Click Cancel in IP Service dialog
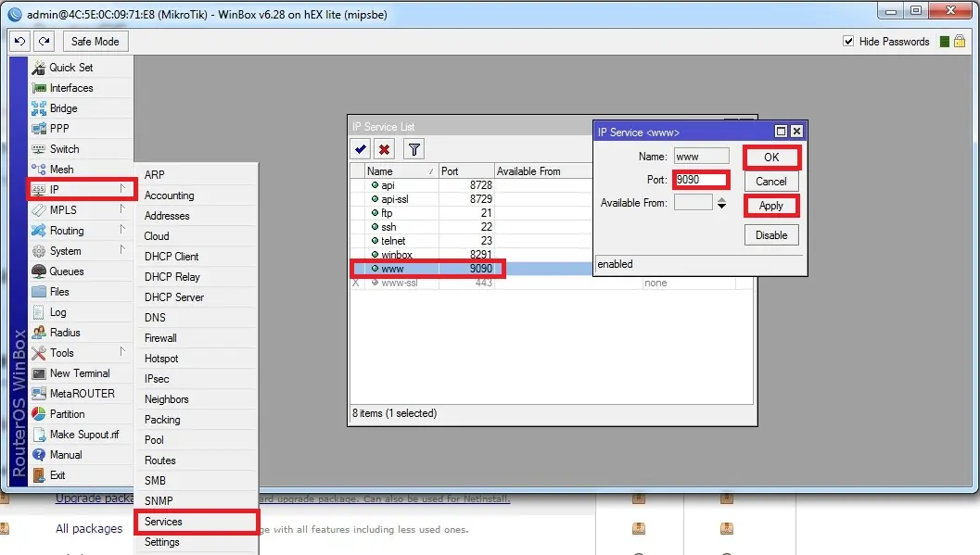 click(771, 182)
